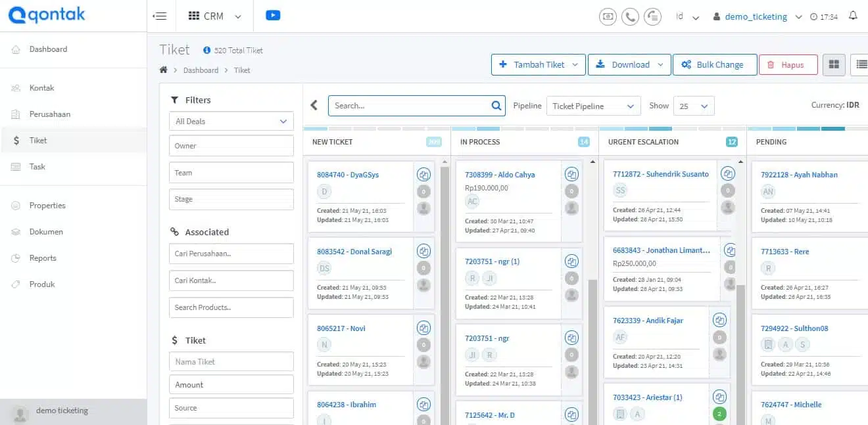Click the search magnifier icon
Image resolution: width=868 pixels, height=425 pixels.
point(496,106)
